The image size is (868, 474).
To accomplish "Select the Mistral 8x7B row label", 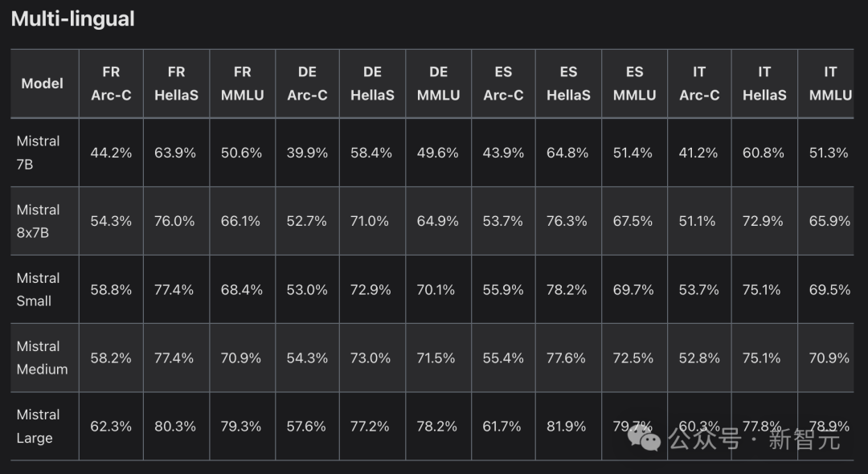I will (x=40, y=221).
